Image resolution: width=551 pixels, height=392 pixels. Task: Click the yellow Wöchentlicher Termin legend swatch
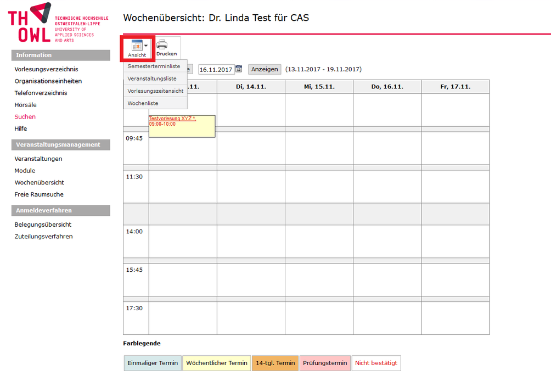[x=217, y=363]
